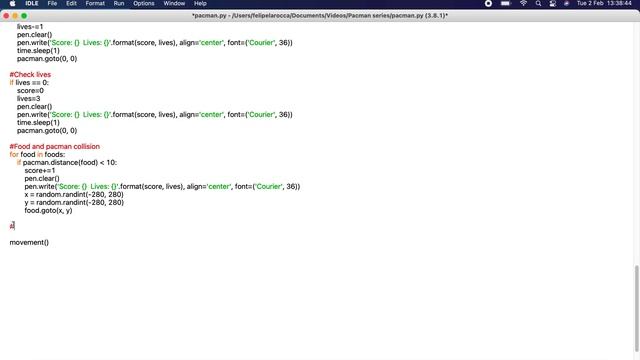Click 'y = random.randint(-280, 280)' line
This screenshot has width=640, height=360.
point(74,202)
